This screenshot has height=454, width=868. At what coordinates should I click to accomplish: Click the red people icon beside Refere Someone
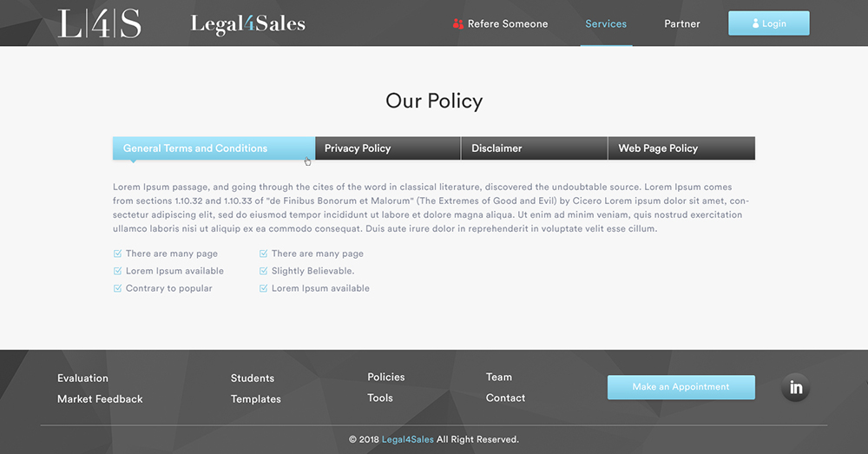[457, 23]
